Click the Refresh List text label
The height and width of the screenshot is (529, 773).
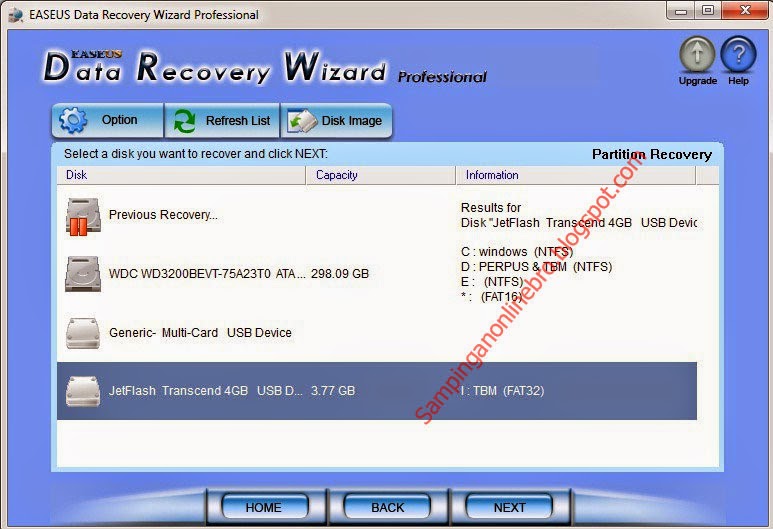click(238, 121)
